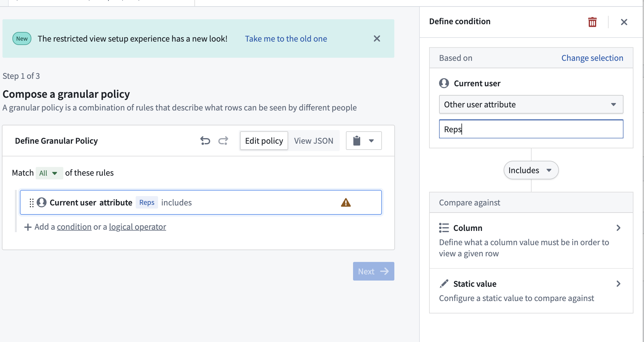Open the Other user attribute dropdown
The width and height of the screenshot is (644, 342).
click(531, 105)
